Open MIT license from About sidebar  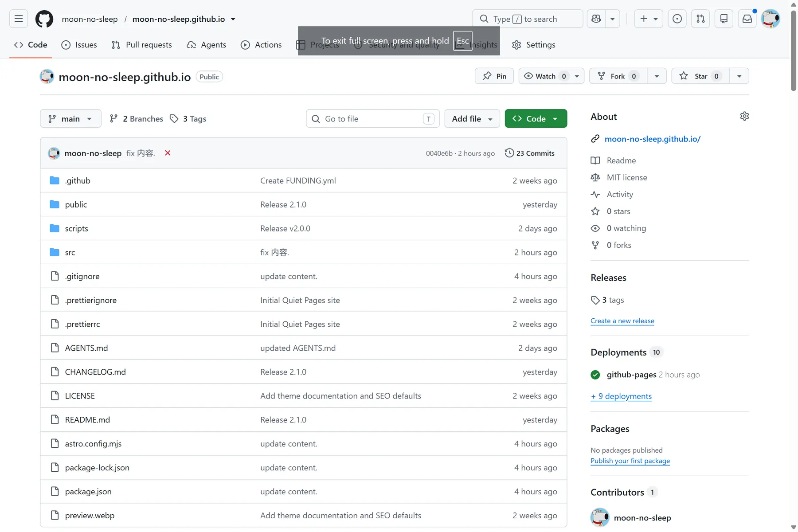click(627, 177)
